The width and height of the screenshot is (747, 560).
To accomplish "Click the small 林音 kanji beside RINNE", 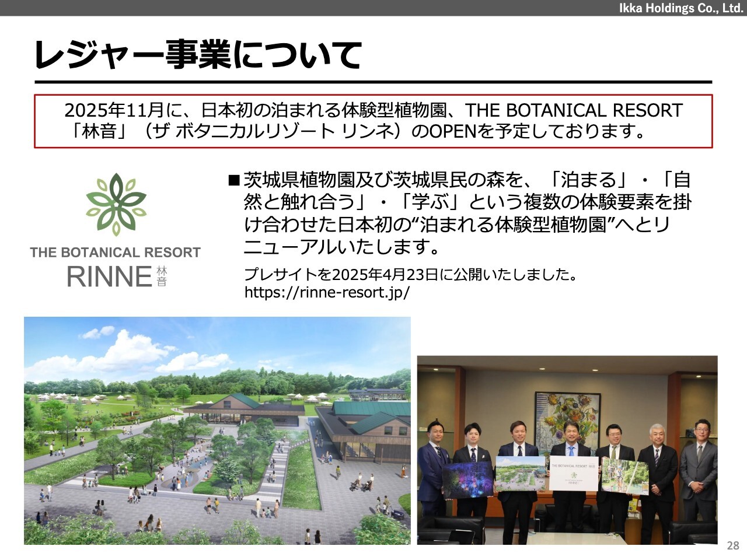I will point(162,276).
